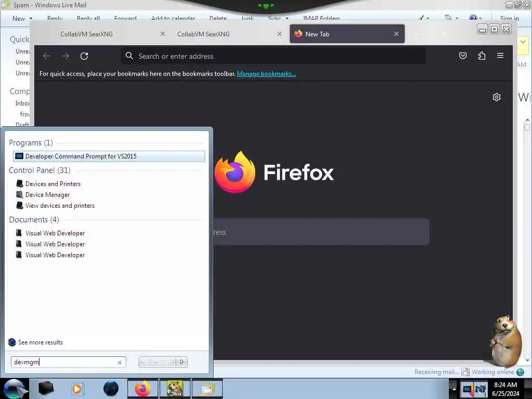This screenshot has width=532, height=399.
Task: Expand the yellow dropdown chevron in Live Mail
Action: coord(523,42)
